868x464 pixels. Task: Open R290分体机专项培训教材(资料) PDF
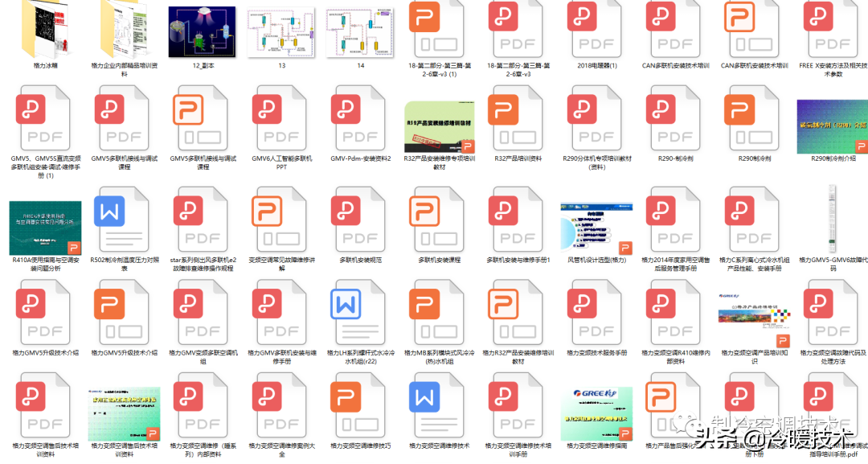point(596,117)
